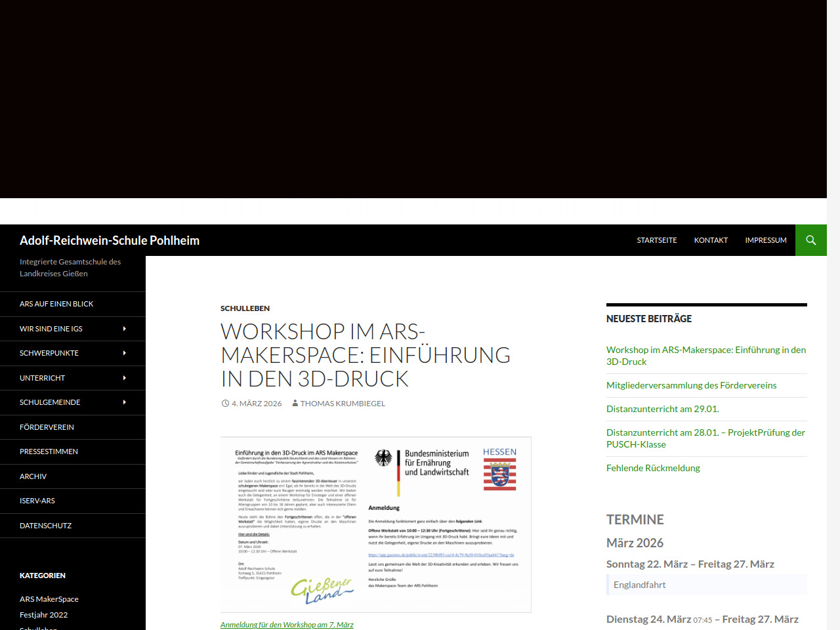Select Förderverein in the sidebar menu
The image size is (840, 630).
tap(47, 427)
